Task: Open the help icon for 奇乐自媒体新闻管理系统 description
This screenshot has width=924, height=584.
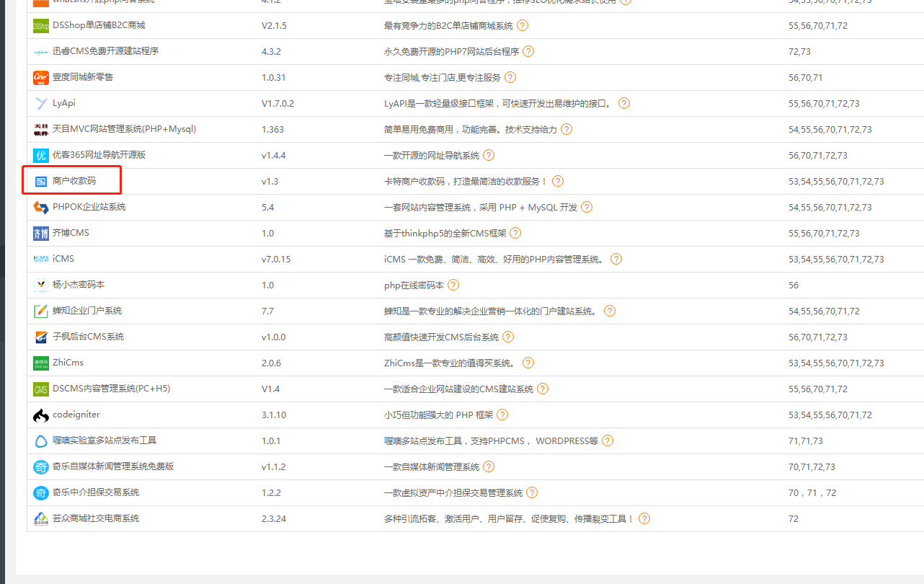Action: tap(489, 466)
